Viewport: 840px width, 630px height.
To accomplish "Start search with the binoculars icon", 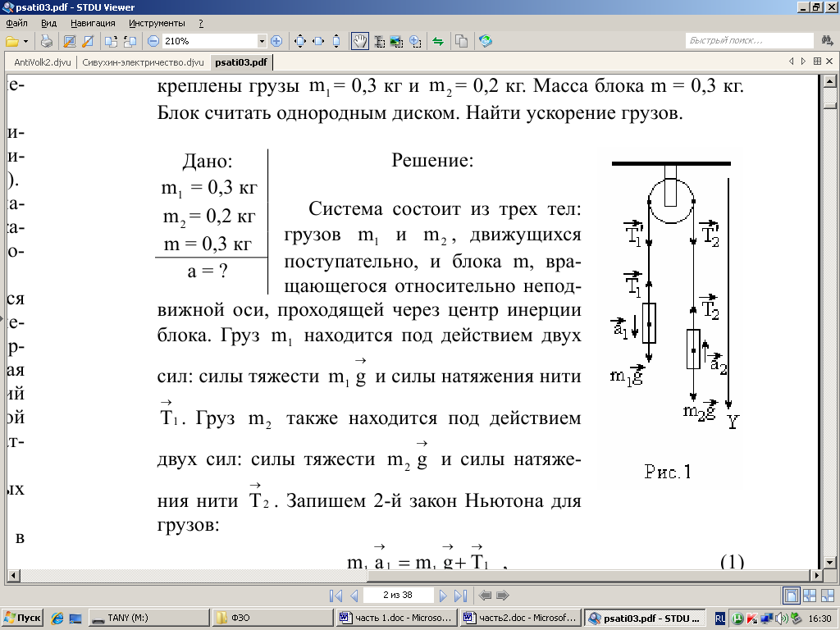I will pos(827,41).
